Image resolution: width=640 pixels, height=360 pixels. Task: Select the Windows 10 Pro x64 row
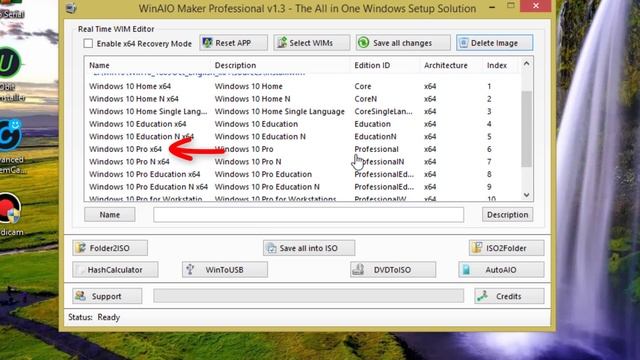(x=302, y=149)
